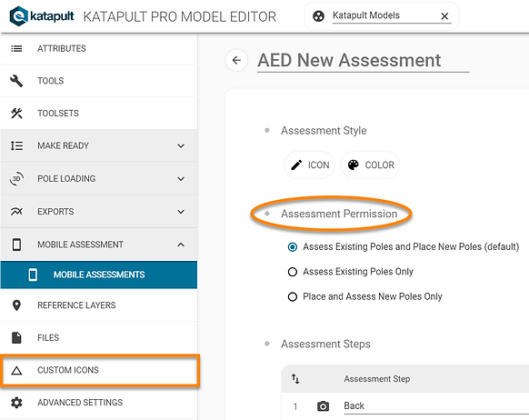Image resolution: width=529 pixels, height=420 pixels.
Task: Click the phone icon beside Mobile Assessments
Action: click(33, 275)
